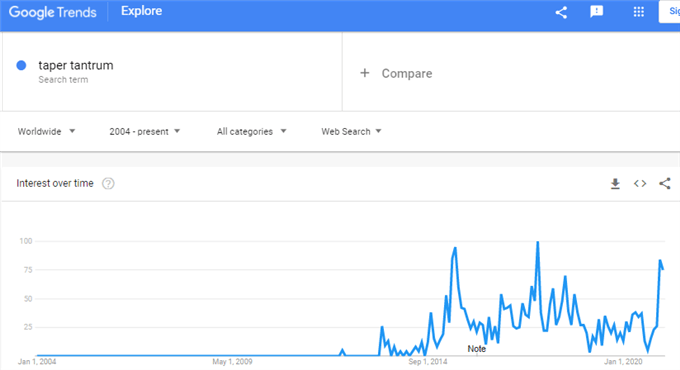Image resolution: width=680 pixels, height=370 pixels.
Task: Click the Google Trends logo
Action: coord(52,12)
